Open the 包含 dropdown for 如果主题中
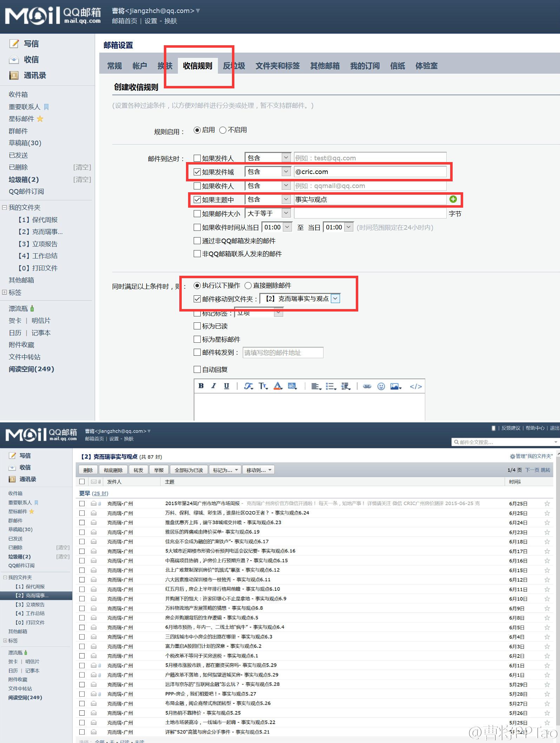 coord(268,199)
